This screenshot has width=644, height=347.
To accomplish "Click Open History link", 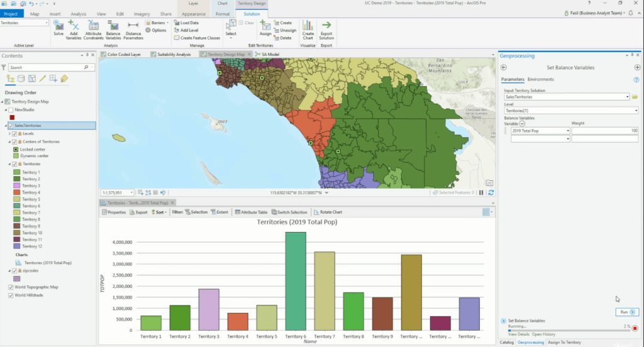I will [543, 334].
